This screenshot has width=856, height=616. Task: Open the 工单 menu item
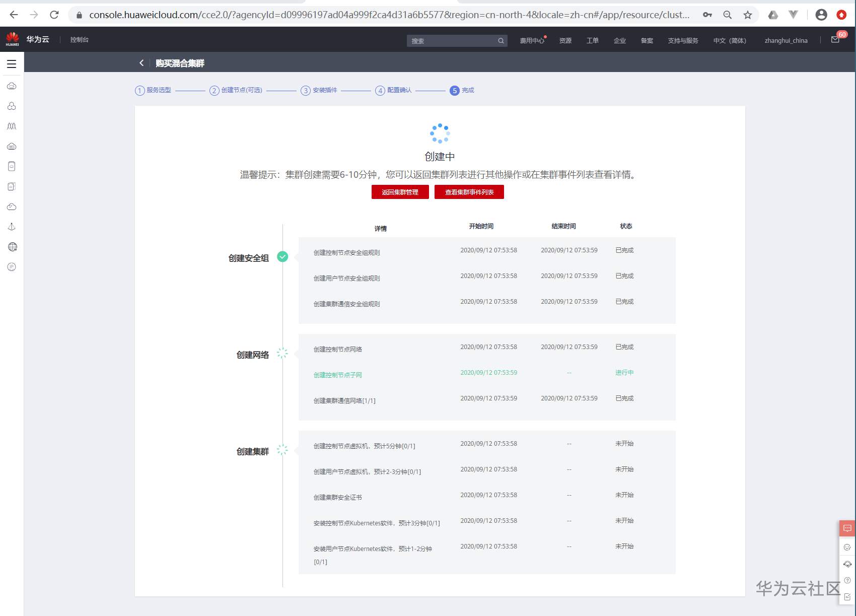tap(593, 41)
